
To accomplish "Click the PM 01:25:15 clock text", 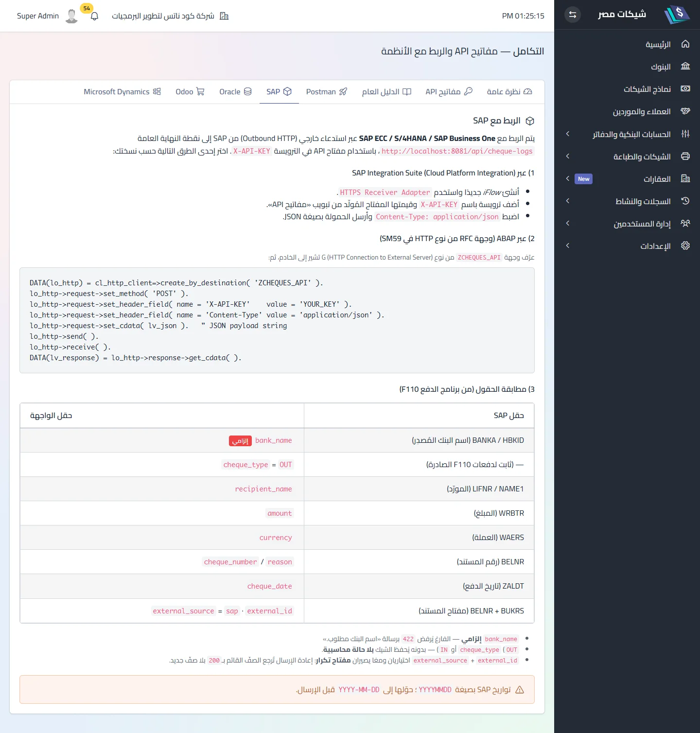I will pos(523,16).
